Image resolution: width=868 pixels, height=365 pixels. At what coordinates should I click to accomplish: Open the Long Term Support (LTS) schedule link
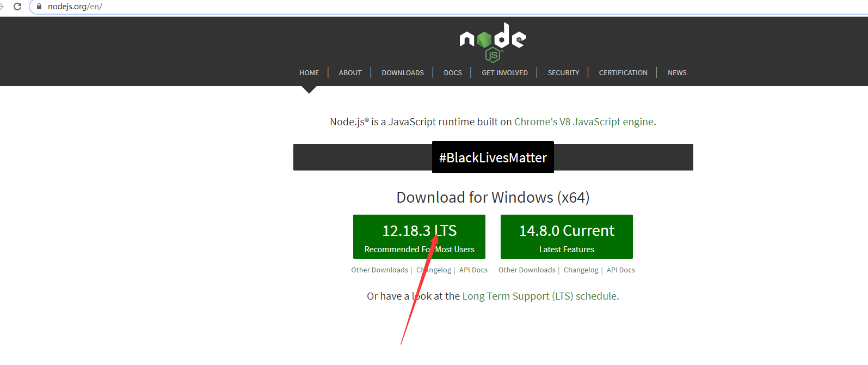coord(539,296)
